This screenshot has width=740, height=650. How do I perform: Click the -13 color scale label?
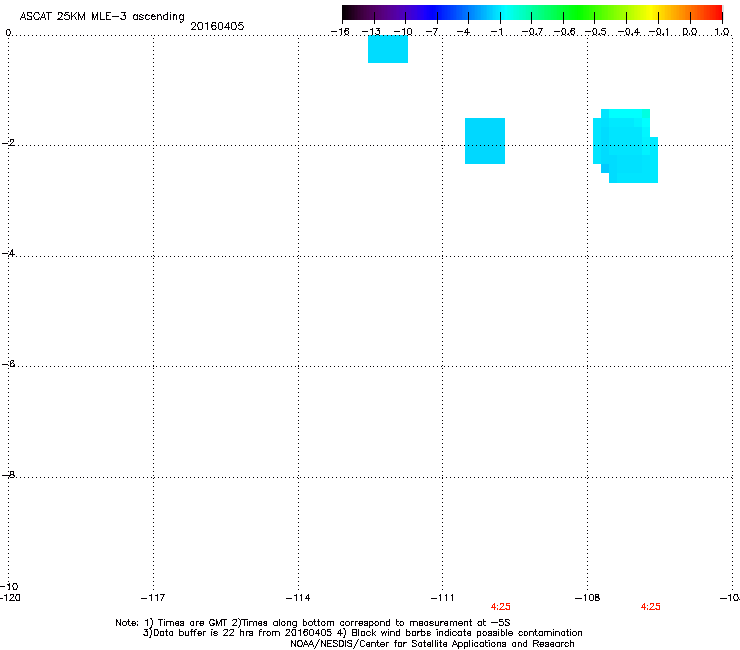pyautogui.click(x=371, y=32)
